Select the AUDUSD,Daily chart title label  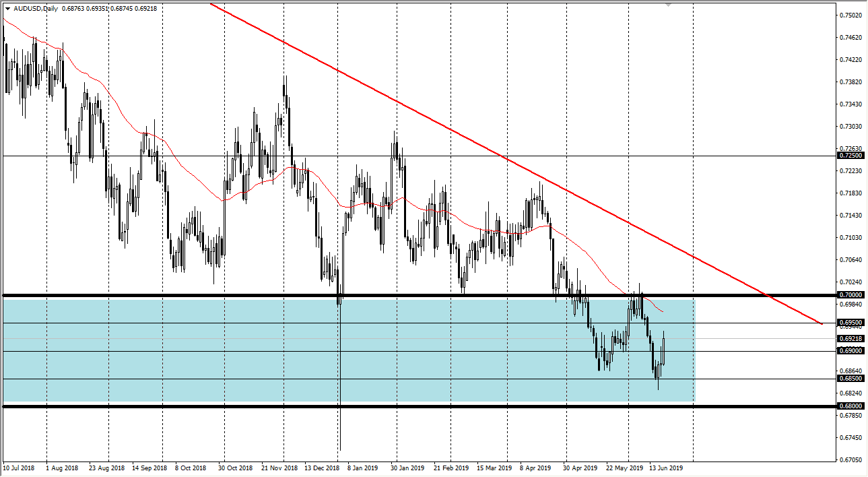coord(37,8)
